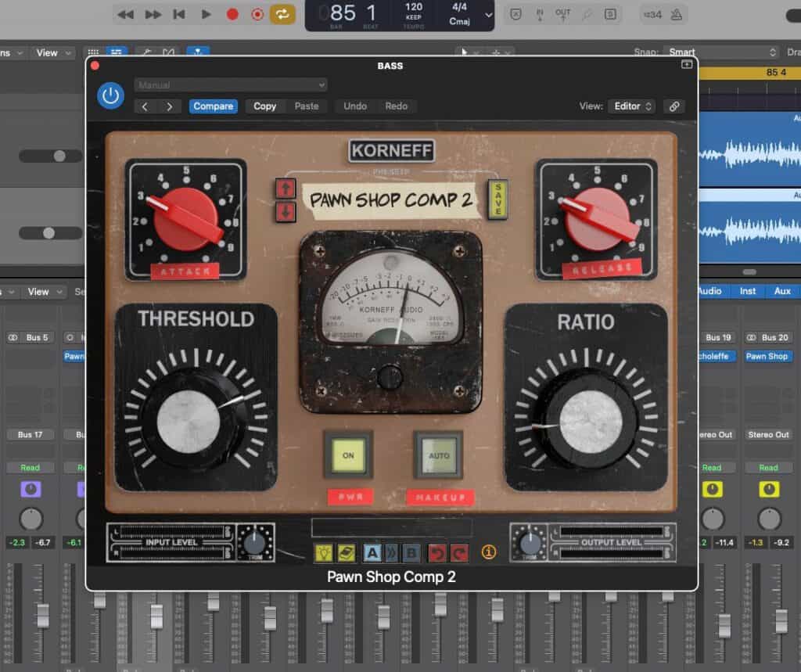Click the yellow manual book icon
Image resolution: width=801 pixels, height=672 pixels.
347,552
